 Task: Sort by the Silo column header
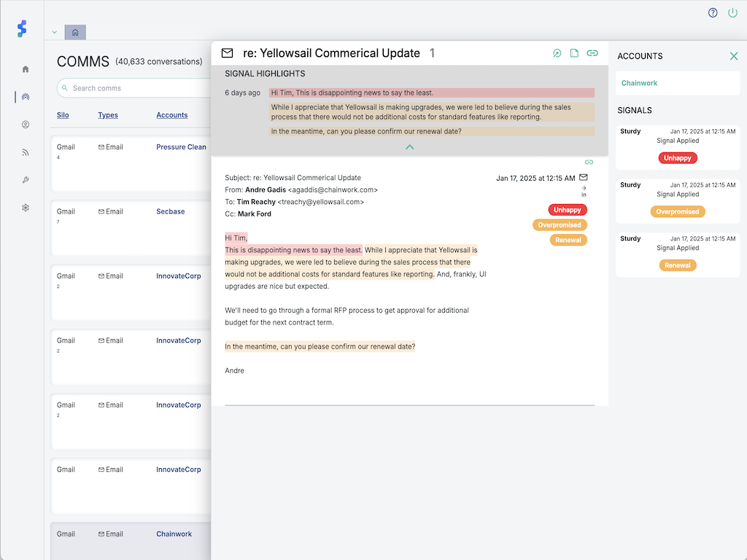[63, 115]
